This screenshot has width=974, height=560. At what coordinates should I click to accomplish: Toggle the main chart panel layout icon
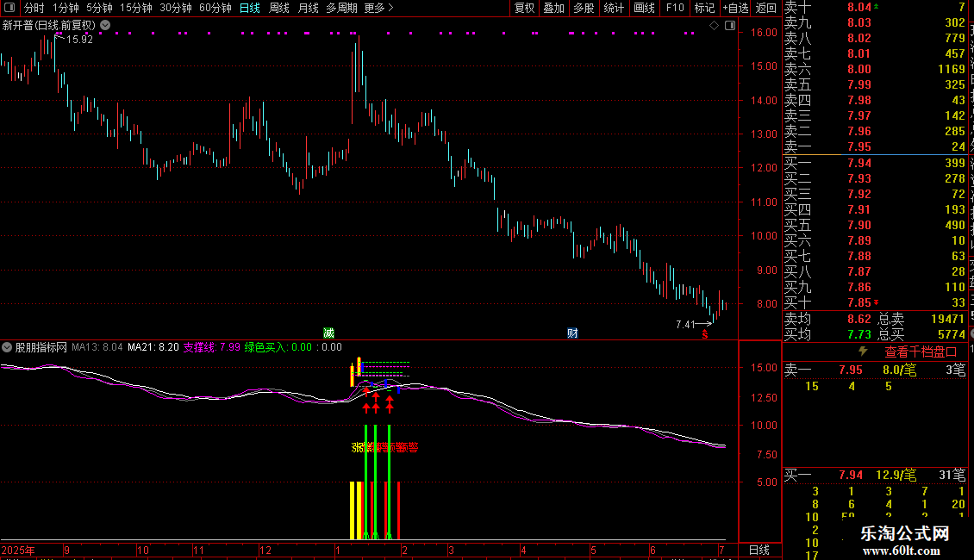pyautogui.click(x=731, y=26)
